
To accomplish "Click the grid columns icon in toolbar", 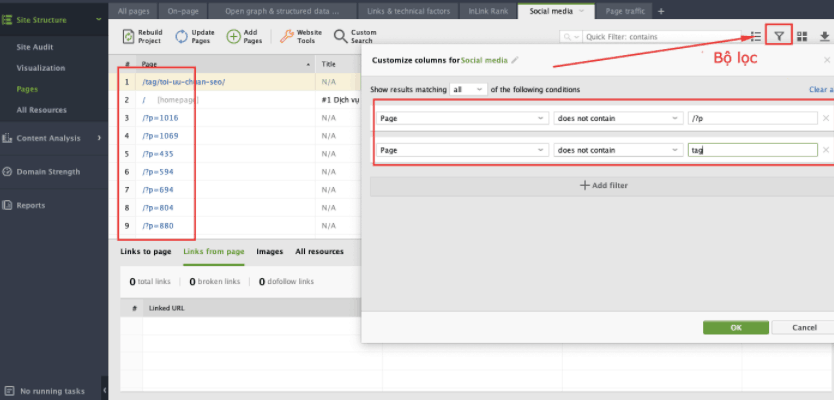I will coord(802,36).
